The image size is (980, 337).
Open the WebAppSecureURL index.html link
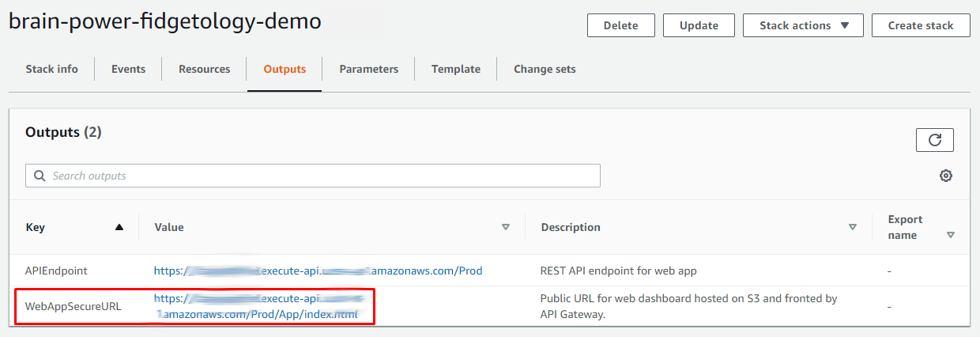click(261, 314)
